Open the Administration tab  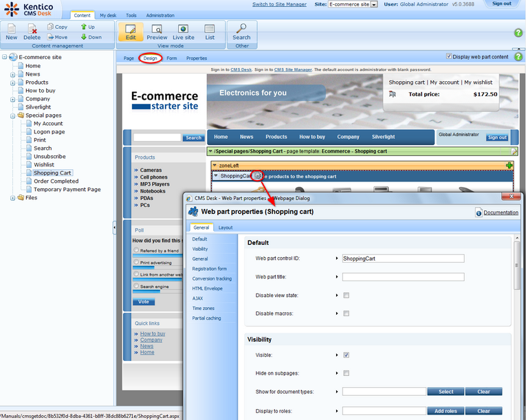click(160, 15)
